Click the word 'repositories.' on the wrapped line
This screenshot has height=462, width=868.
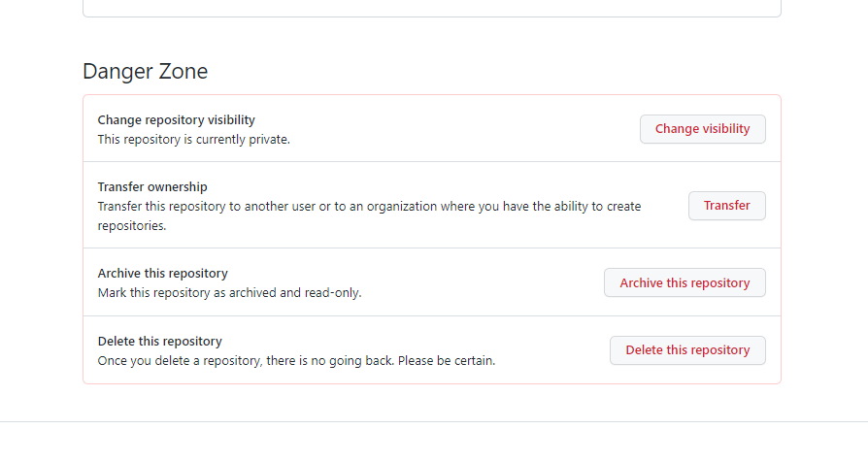[x=132, y=225]
